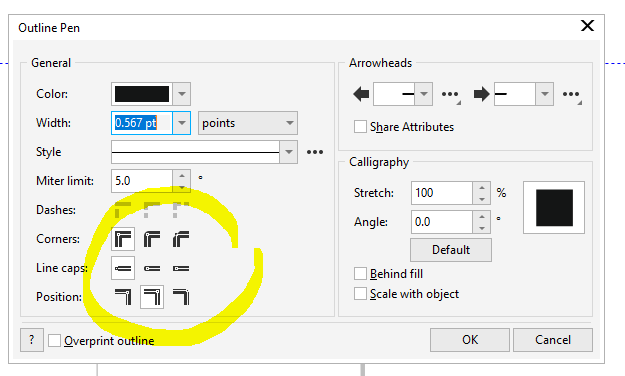Image resolution: width=625 pixels, height=376 pixels.
Task: Open the end arrowhead dropdown
Action: click(x=544, y=94)
